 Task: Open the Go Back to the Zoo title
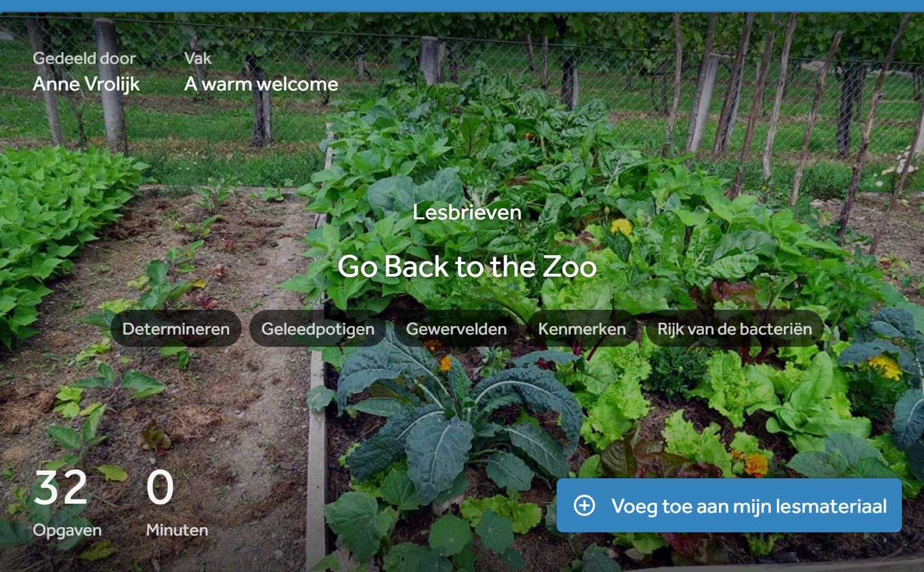click(x=467, y=266)
